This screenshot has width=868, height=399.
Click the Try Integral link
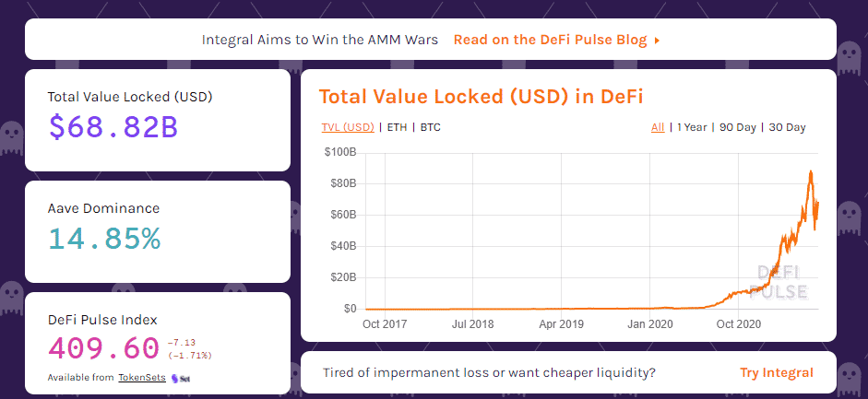[777, 372]
